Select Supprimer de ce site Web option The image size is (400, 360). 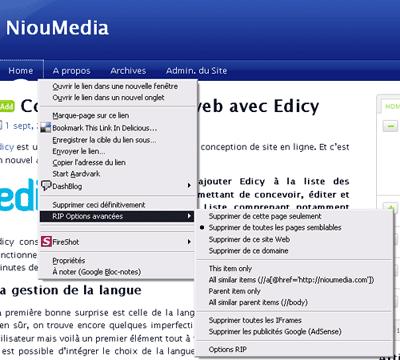tap(249, 239)
